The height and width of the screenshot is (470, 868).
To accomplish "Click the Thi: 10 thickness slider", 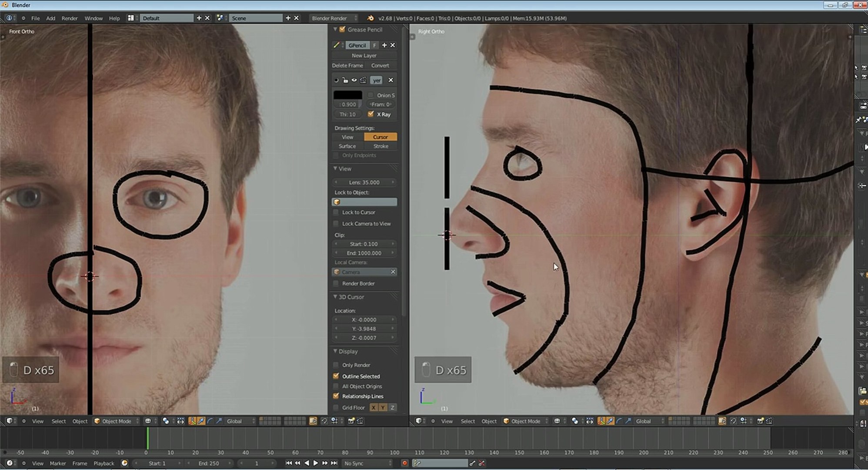I will tap(347, 114).
